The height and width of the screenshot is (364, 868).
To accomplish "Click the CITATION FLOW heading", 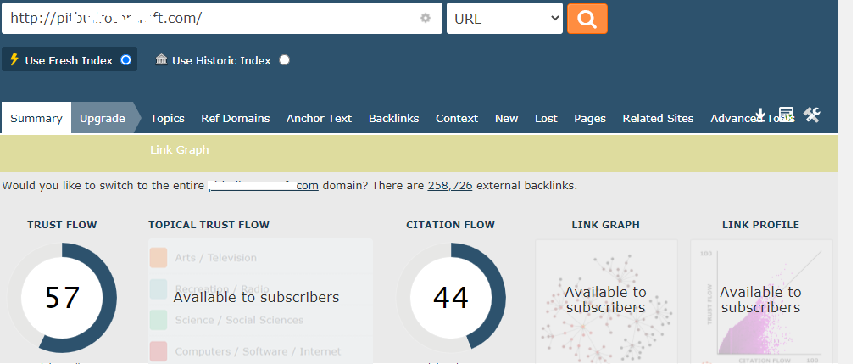I will [451, 225].
